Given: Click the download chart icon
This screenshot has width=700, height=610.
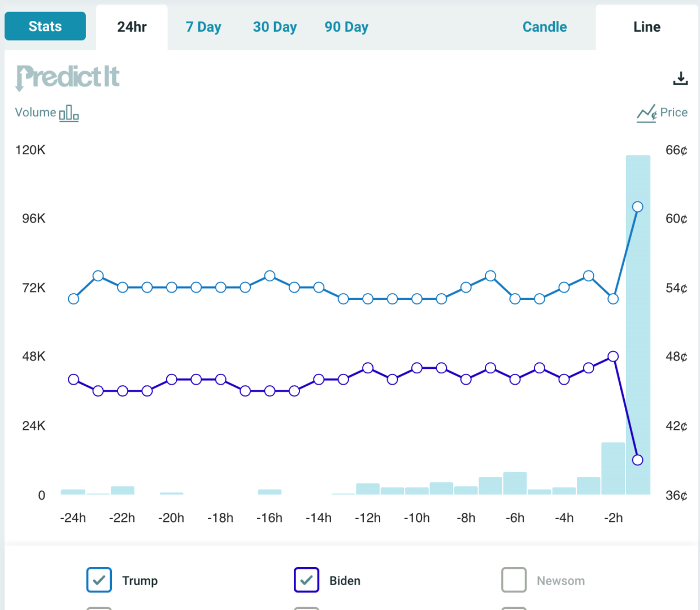Looking at the screenshot, I should 680,79.
